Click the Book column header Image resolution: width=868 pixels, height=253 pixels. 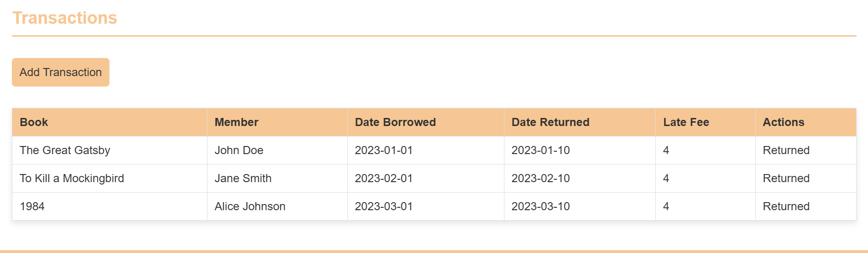click(x=34, y=122)
